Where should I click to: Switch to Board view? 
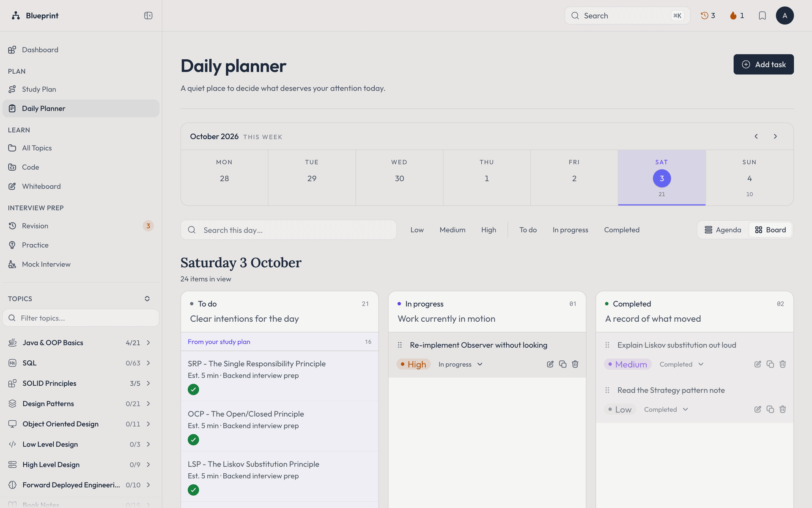771,230
